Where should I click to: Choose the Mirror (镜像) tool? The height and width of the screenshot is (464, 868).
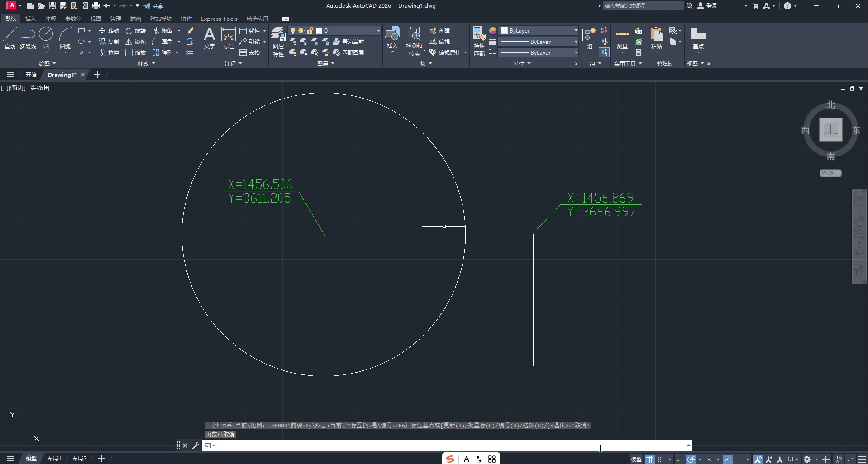coord(135,42)
